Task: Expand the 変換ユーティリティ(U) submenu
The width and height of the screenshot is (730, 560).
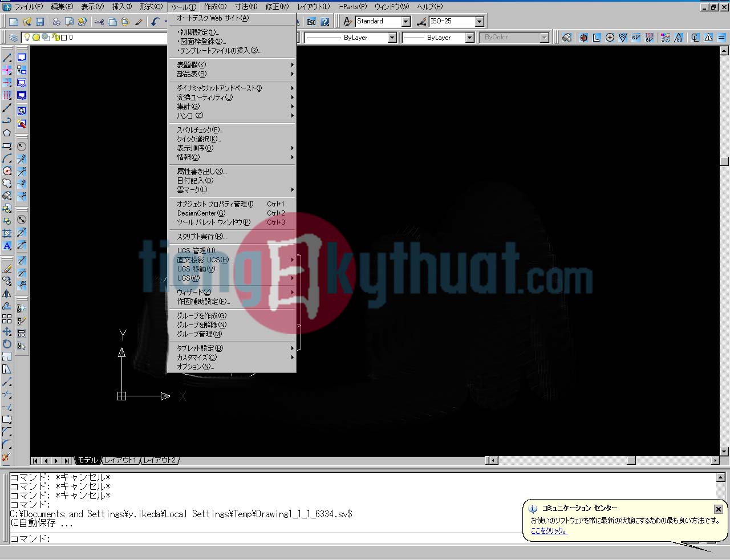Action: coord(233,98)
